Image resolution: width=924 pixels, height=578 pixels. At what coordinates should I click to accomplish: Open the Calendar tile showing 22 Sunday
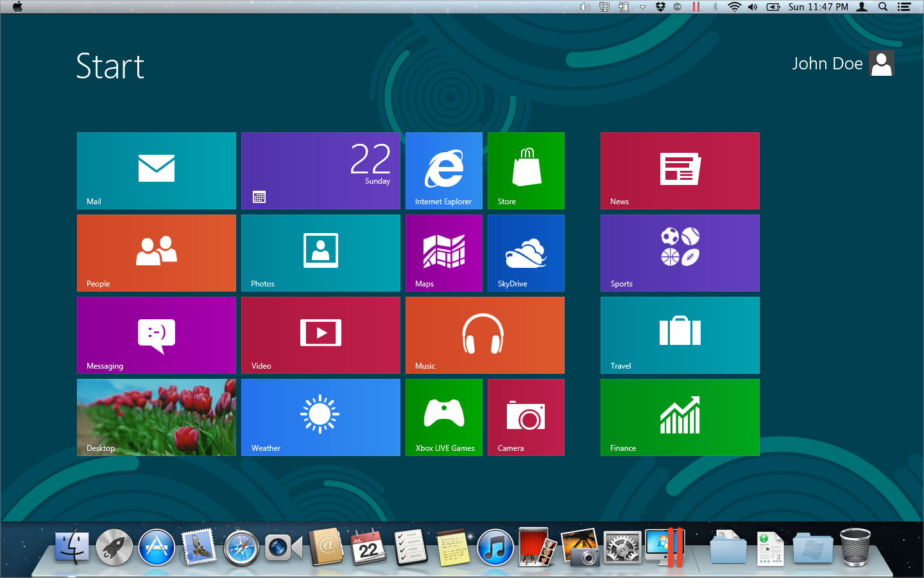[x=321, y=171]
